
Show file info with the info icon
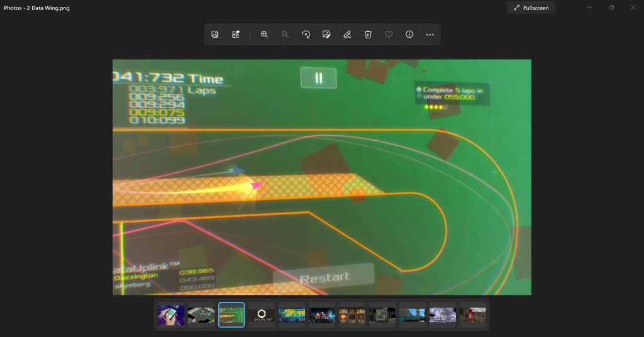click(409, 35)
